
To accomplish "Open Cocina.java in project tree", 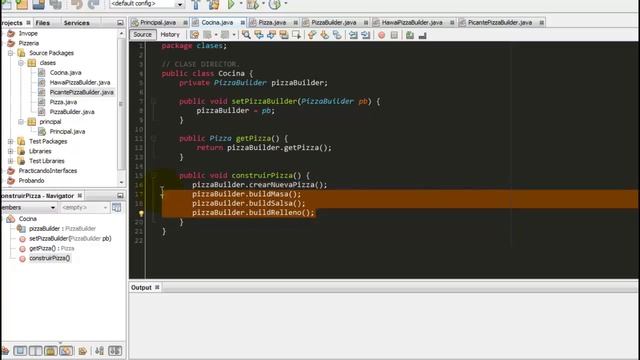I will click(65, 73).
